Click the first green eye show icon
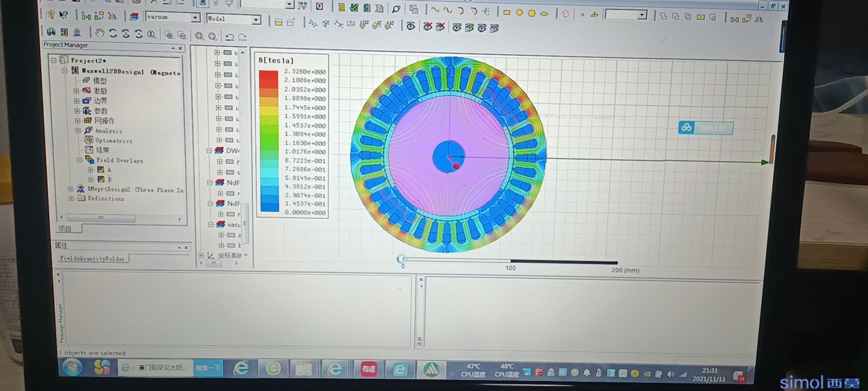This screenshot has height=391, width=868. [457, 27]
